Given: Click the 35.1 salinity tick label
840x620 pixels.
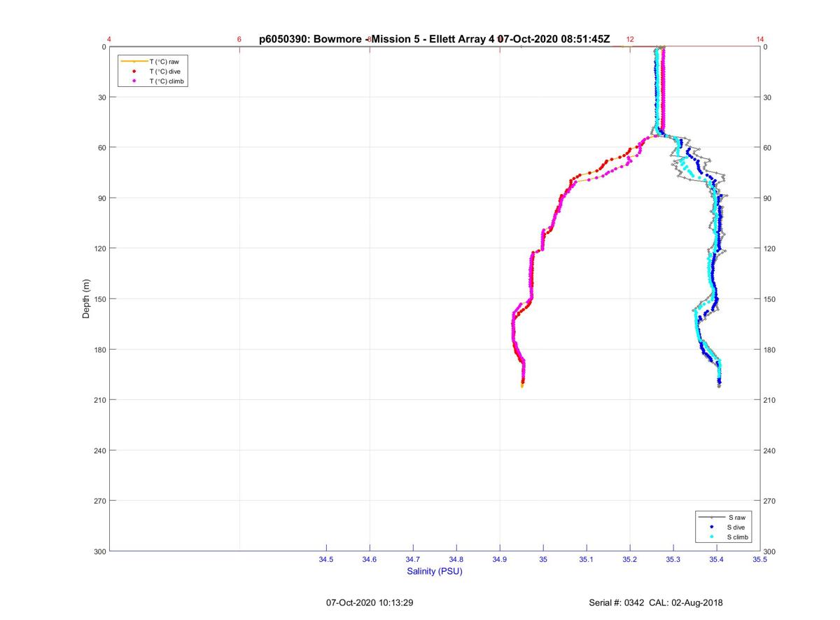Looking at the screenshot, I should 587,560.
